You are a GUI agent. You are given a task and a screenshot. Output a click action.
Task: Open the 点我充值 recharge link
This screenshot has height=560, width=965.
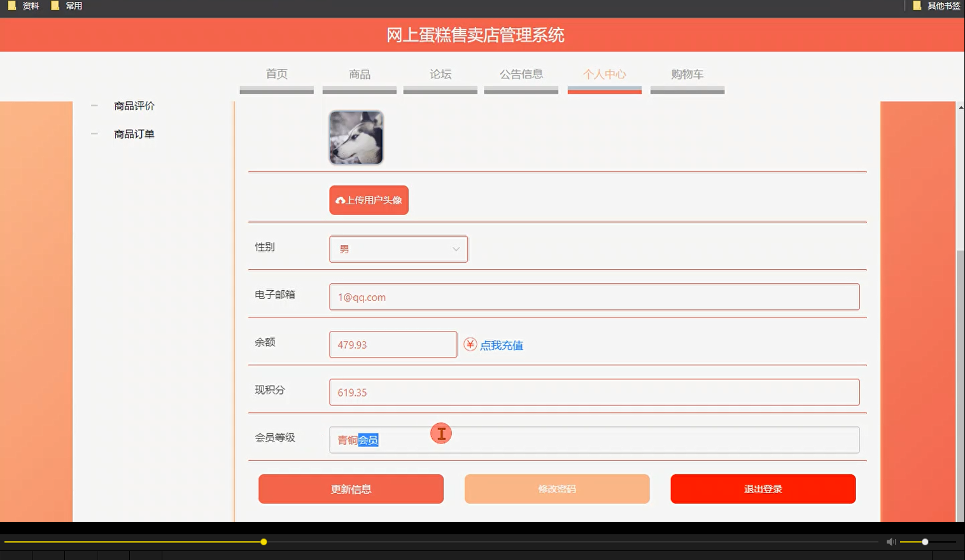[x=502, y=345]
